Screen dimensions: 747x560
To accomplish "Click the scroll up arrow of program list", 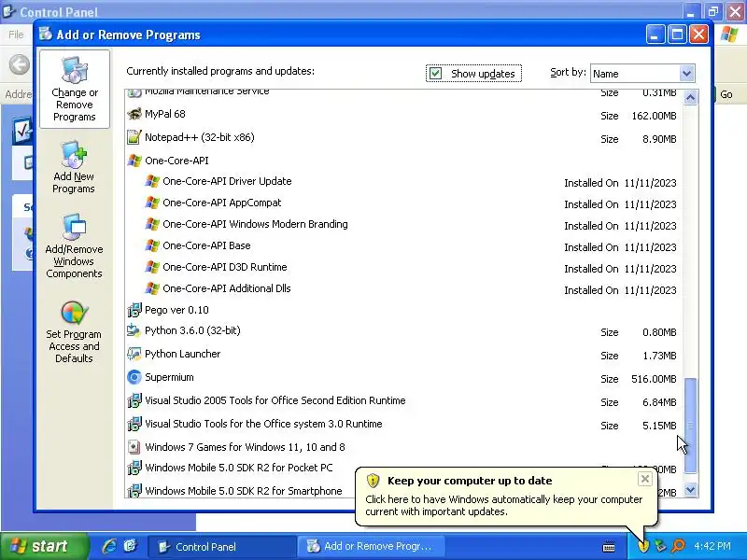I will click(x=690, y=98).
